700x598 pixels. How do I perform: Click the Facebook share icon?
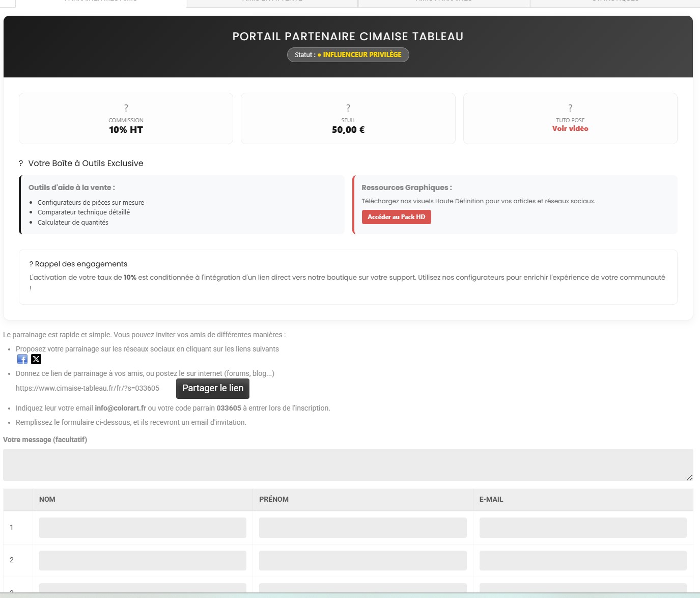coord(22,359)
